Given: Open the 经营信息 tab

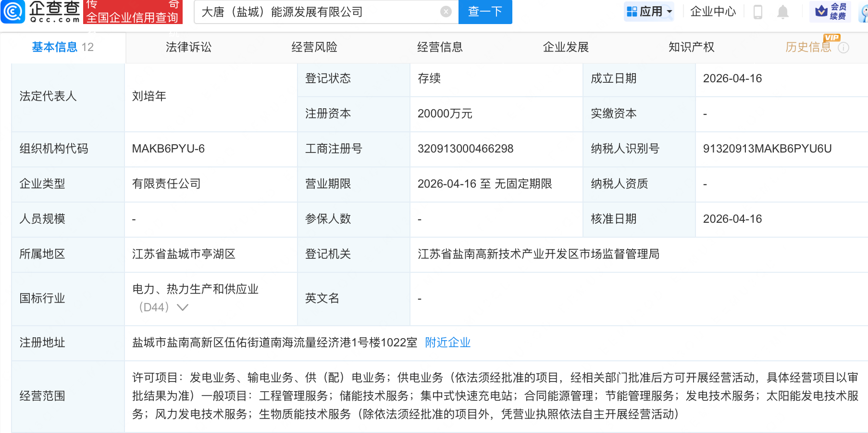Looking at the screenshot, I should (x=440, y=47).
